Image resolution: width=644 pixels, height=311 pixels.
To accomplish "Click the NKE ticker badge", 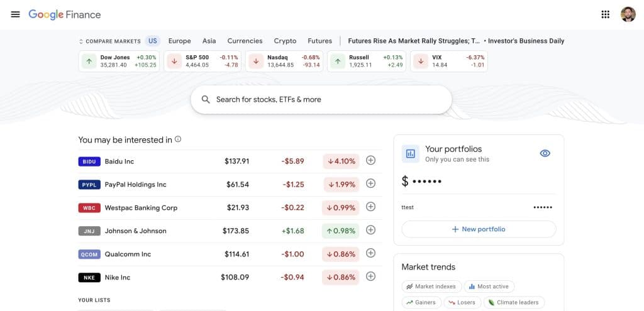I will 89,277.
